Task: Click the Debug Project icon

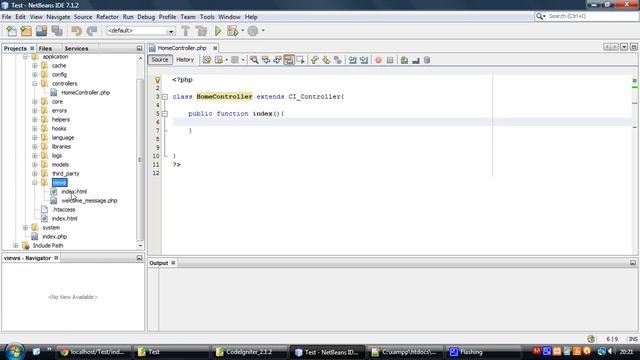Action: point(232,31)
